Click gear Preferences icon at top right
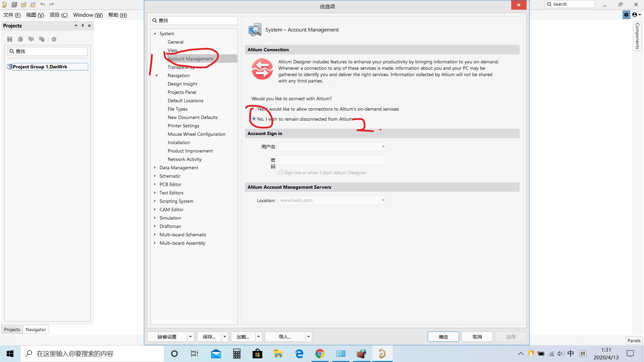Image resolution: width=644 pixels, height=362 pixels. pos(626,15)
